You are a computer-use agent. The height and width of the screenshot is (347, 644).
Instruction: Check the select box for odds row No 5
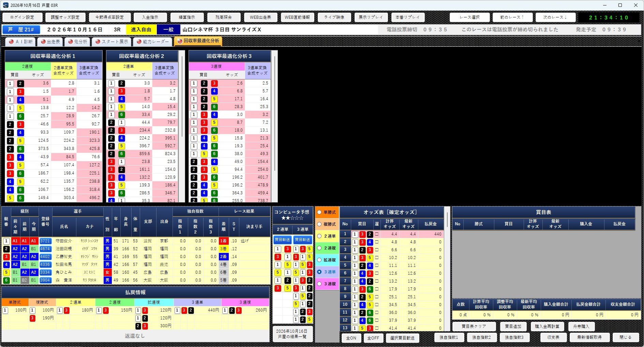pos(377,266)
